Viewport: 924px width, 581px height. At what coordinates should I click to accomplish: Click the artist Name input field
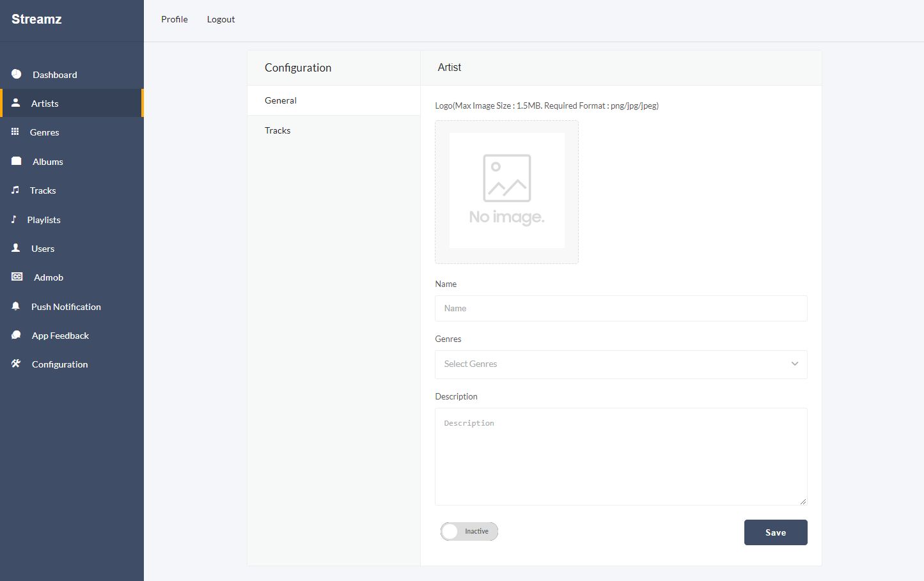[x=620, y=308]
